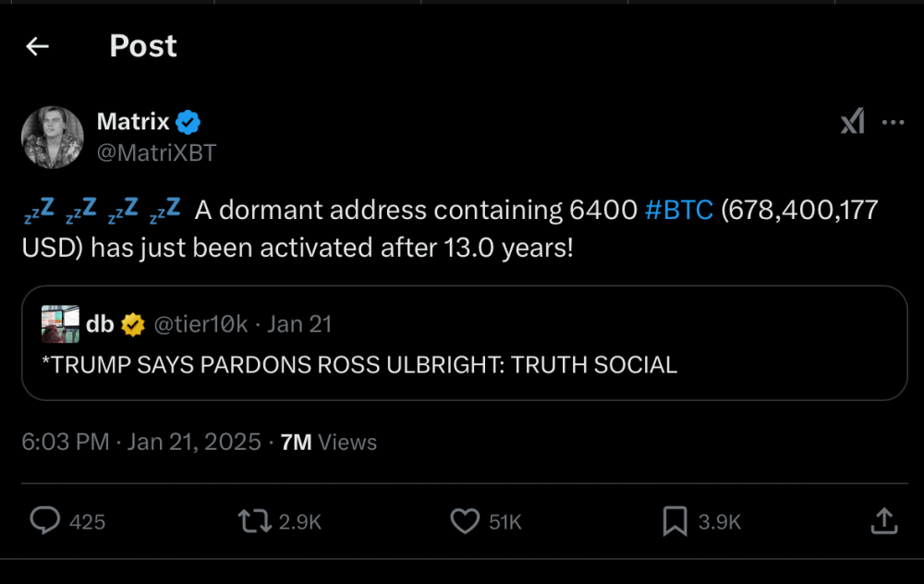Share the post via share icon
Image resolution: width=924 pixels, height=584 pixels.
pyautogui.click(x=883, y=521)
